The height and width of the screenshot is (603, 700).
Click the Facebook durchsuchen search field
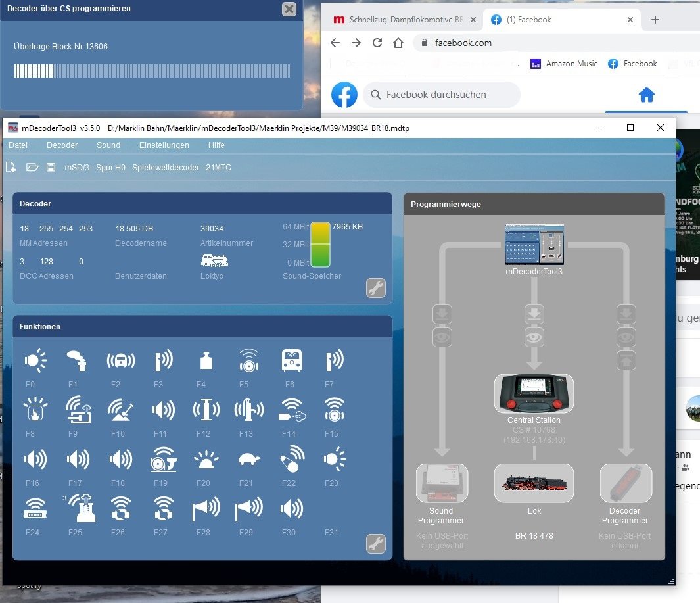point(442,95)
